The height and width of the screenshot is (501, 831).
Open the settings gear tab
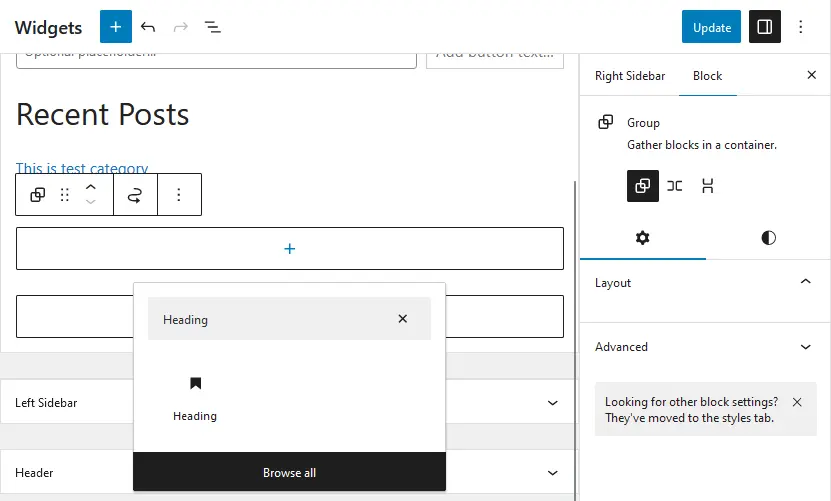pyautogui.click(x=642, y=238)
